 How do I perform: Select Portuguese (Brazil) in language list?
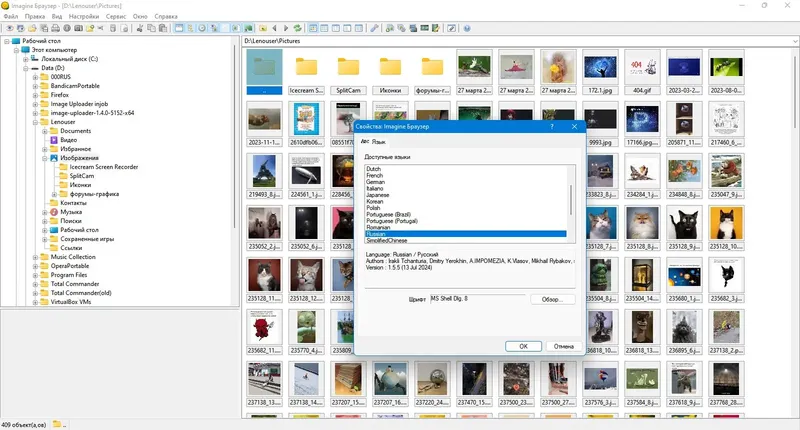(465, 215)
